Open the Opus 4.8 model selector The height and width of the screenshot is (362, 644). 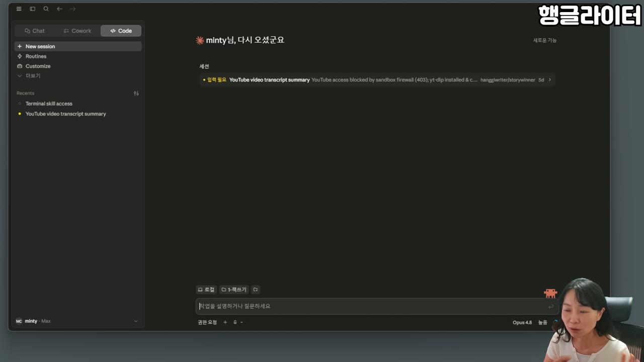(x=522, y=322)
